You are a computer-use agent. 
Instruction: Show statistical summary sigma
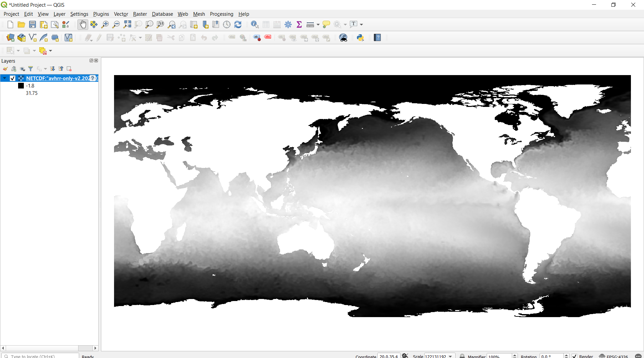[x=299, y=24]
